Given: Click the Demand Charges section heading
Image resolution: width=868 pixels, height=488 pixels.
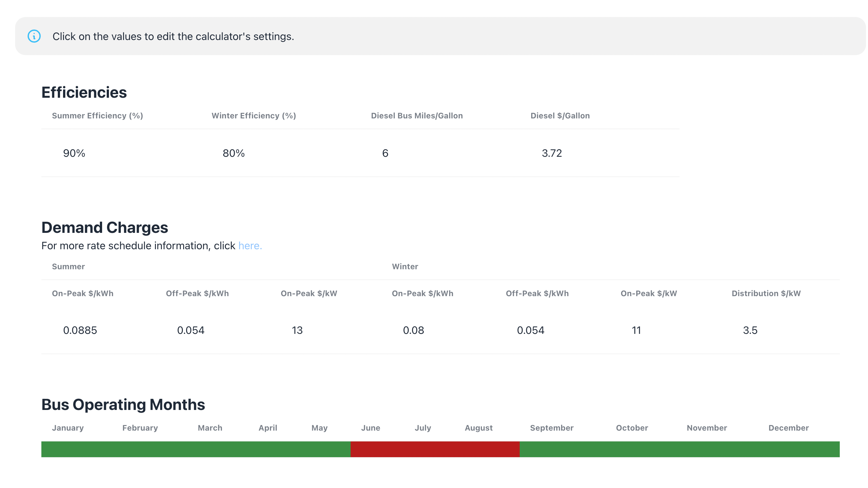Looking at the screenshot, I should (x=104, y=228).
